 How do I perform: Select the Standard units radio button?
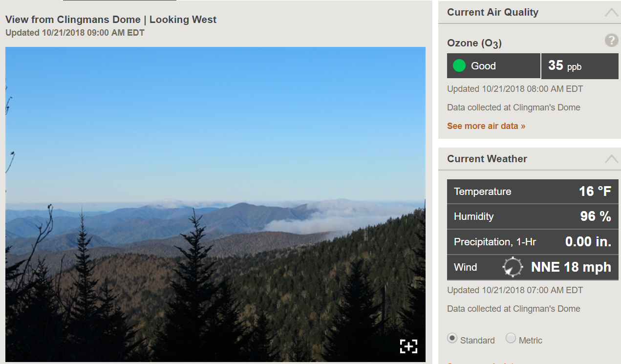click(x=452, y=338)
